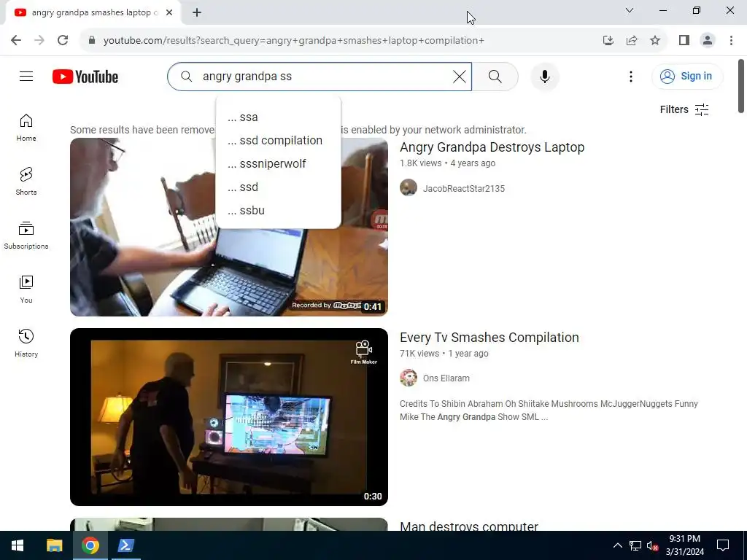Open the JacobReactStar2135 channel
Screen dimensions: 747x560
(463, 189)
